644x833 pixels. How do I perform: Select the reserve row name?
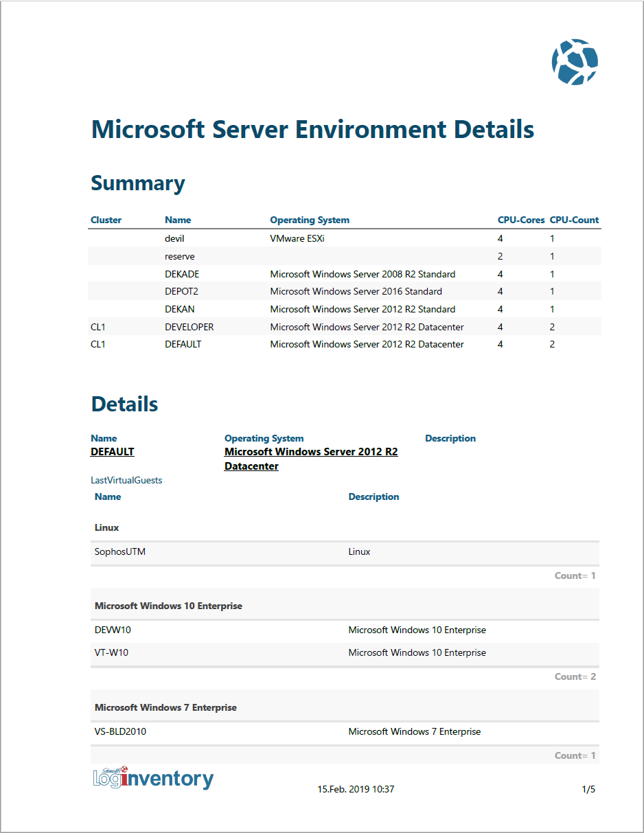pos(180,256)
